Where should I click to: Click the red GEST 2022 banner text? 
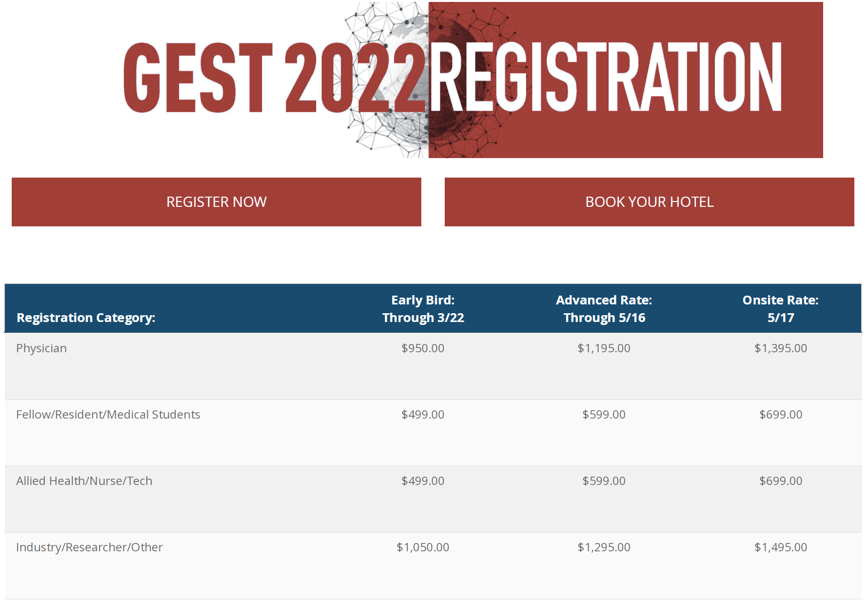pyautogui.click(x=273, y=78)
